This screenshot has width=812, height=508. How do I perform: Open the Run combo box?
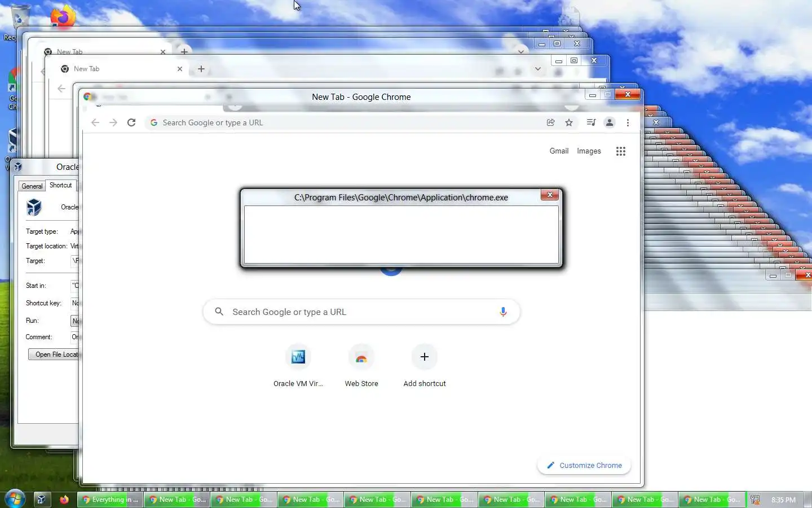coord(74,321)
